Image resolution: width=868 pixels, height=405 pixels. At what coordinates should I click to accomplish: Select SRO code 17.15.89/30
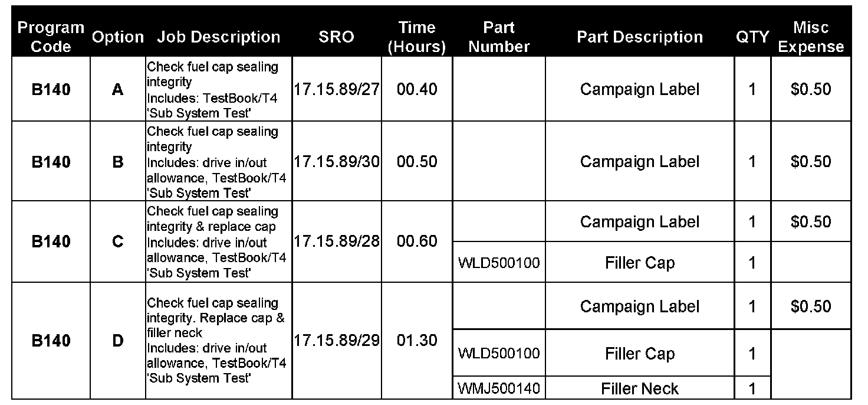pyautogui.click(x=337, y=162)
